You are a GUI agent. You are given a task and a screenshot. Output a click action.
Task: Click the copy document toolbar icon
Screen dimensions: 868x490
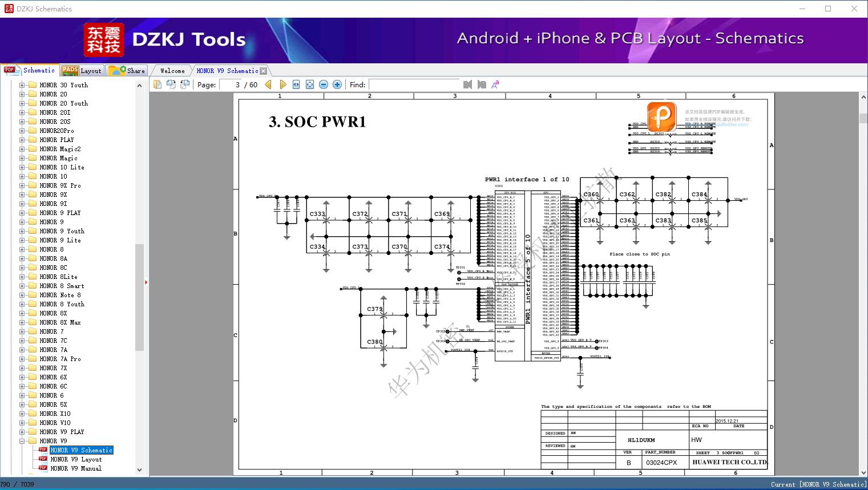pos(158,84)
